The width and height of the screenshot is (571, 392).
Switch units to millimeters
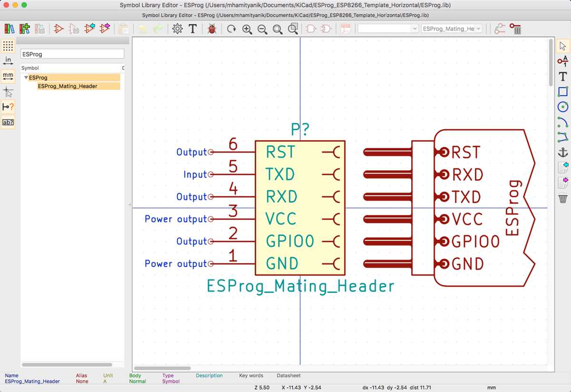[8, 76]
